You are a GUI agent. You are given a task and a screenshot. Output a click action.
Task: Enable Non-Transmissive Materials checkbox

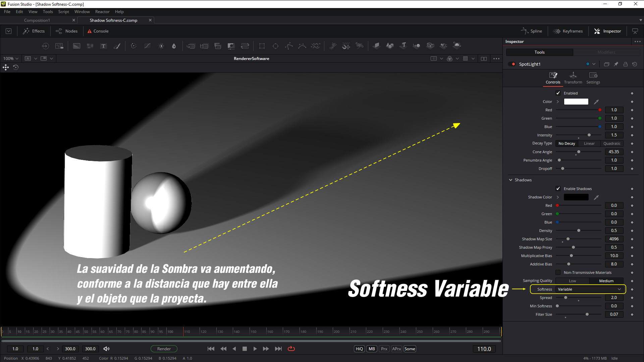point(558,273)
